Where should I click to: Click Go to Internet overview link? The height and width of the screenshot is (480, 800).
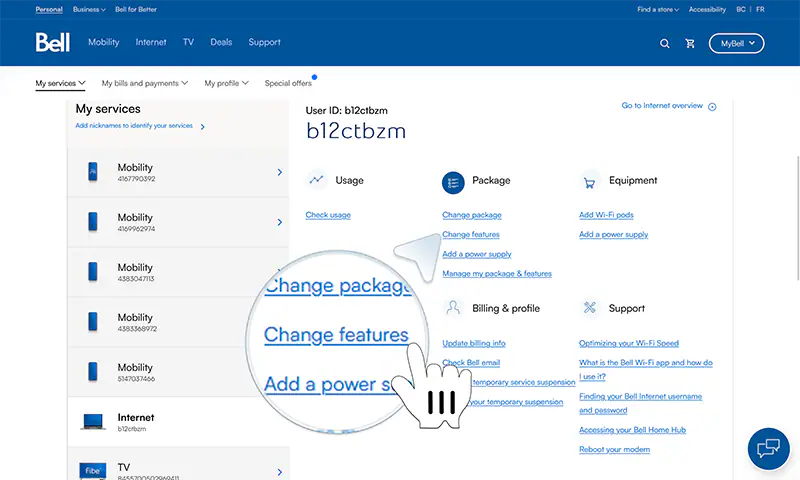point(662,106)
